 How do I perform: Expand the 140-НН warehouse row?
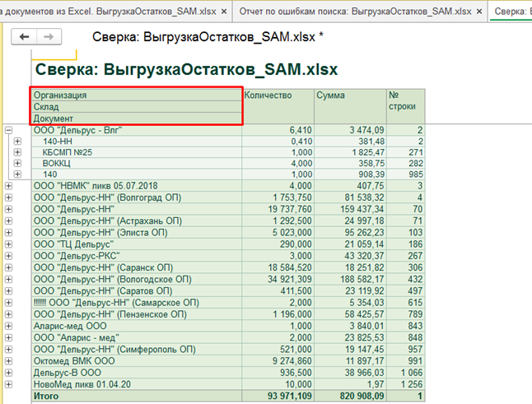click(x=17, y=142)
